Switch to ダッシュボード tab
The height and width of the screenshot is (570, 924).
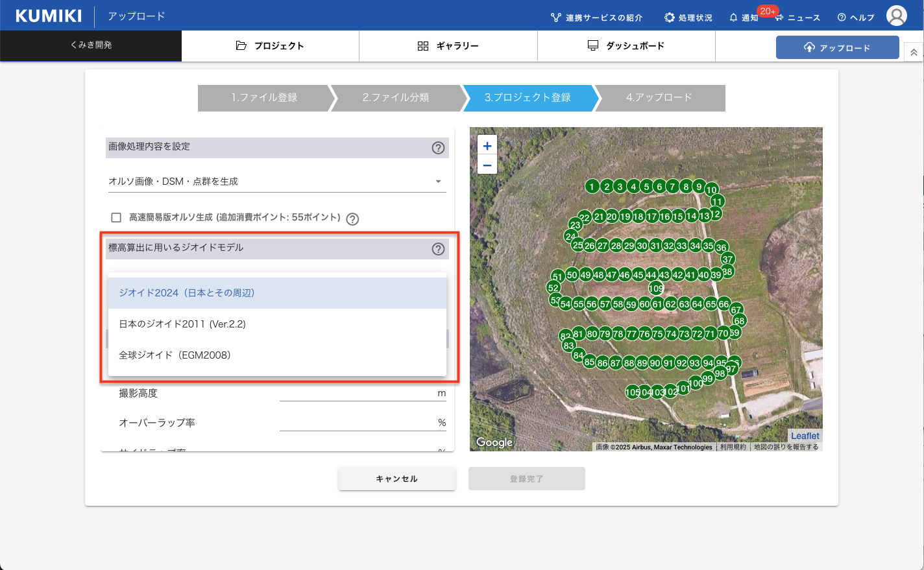tap(626, 46)
